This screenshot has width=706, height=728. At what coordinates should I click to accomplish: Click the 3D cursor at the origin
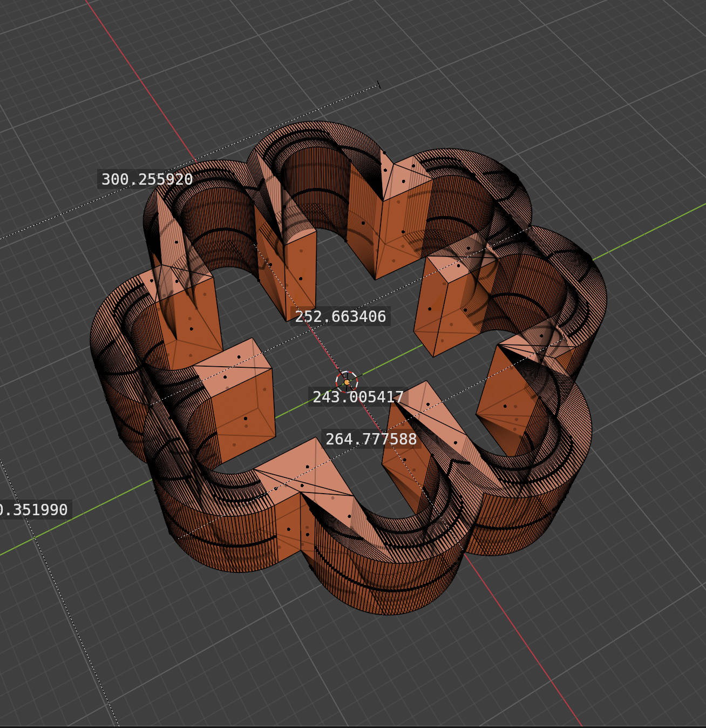[x=347, y=381]
